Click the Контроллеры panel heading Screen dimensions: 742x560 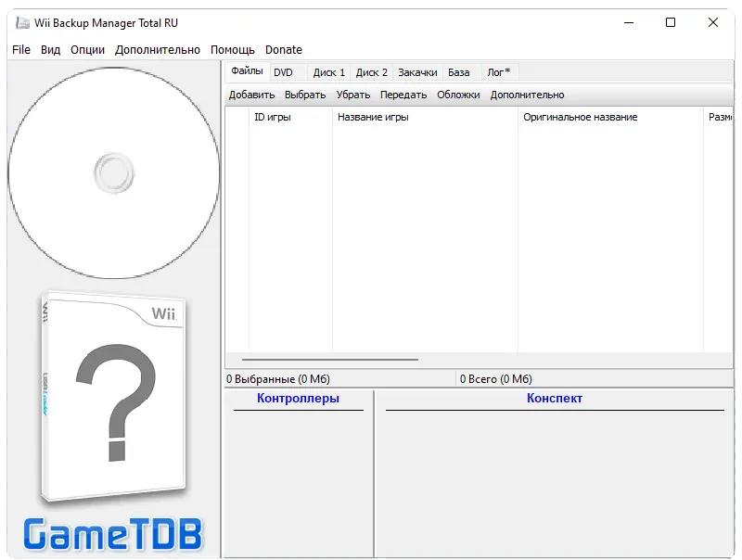coord(298,399)
